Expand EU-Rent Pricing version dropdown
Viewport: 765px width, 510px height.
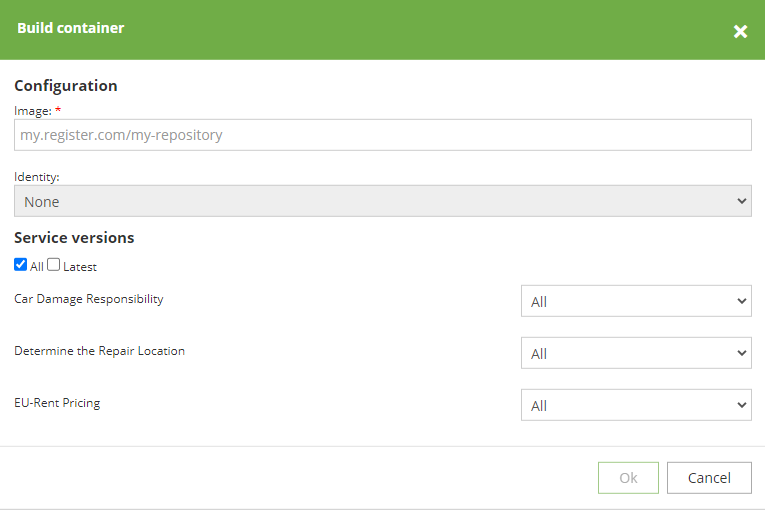(636, 405)
